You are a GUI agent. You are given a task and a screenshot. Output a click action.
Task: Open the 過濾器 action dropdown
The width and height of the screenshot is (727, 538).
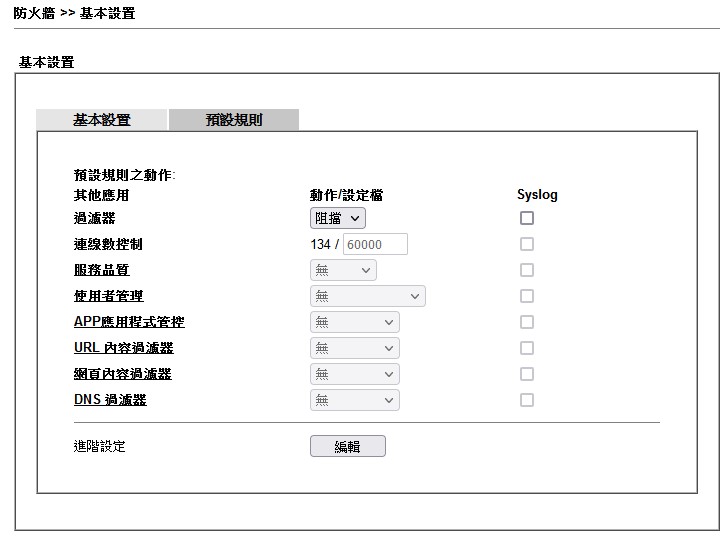(x=338, y=218)
